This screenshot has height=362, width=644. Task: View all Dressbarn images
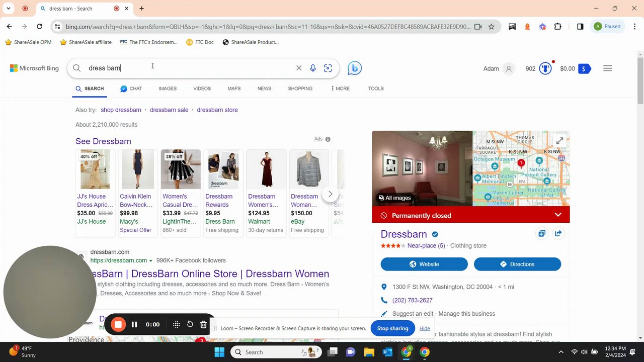395,198
